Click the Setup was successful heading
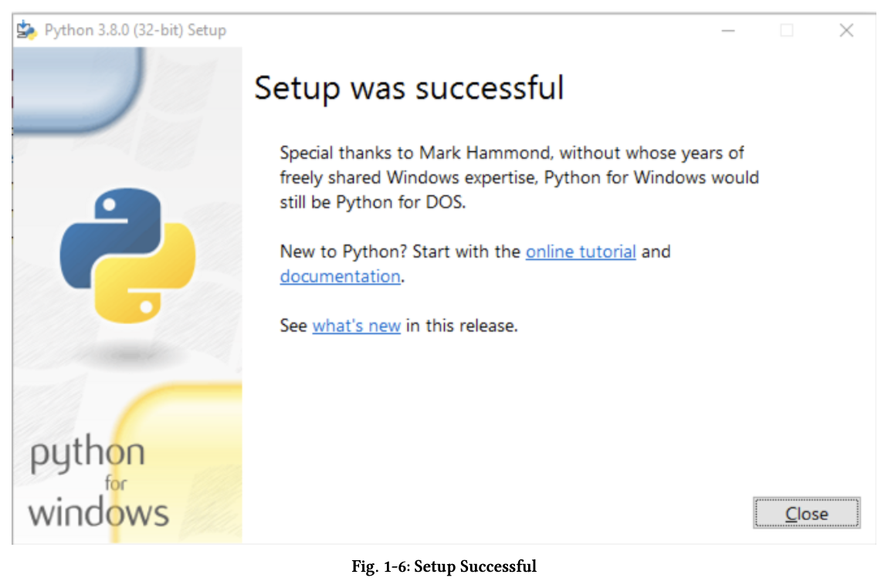 pos(409,89)
